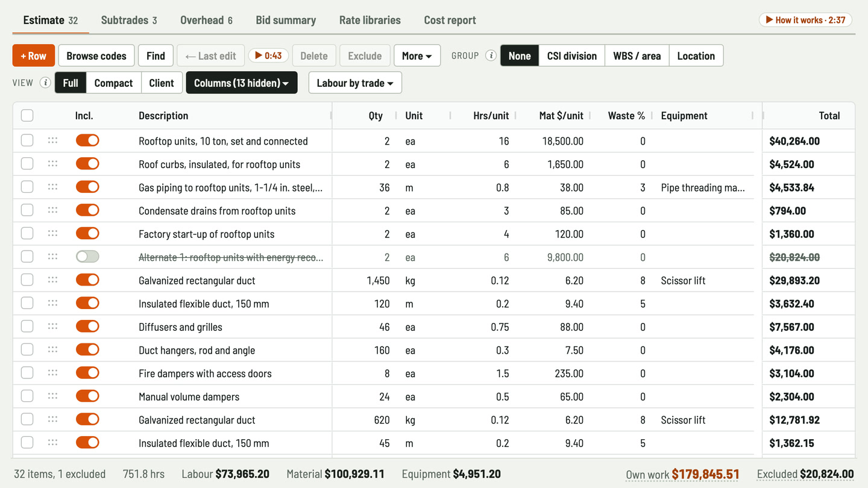Click the info icon next to VIEW
The image size is (868, 488).
tap(45, 83)
